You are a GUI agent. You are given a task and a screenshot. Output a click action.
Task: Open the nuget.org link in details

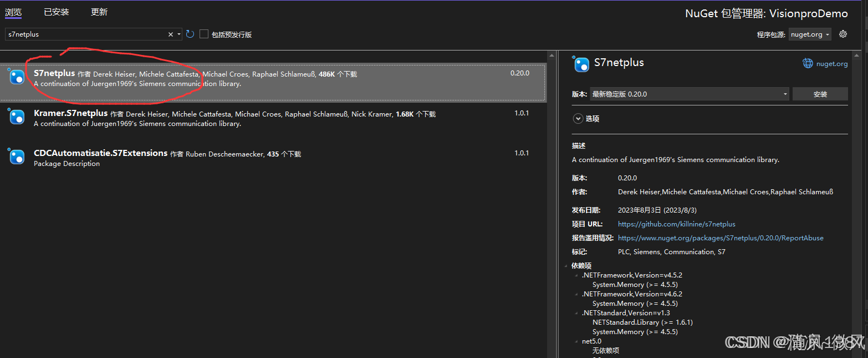832,64
